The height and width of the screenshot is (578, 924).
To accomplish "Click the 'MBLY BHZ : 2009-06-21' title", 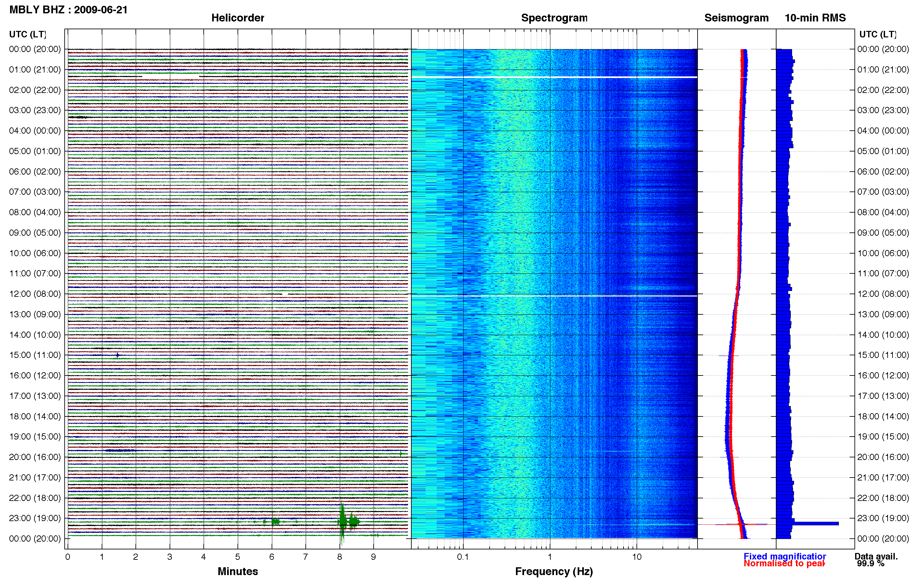I will click(68, 9).
